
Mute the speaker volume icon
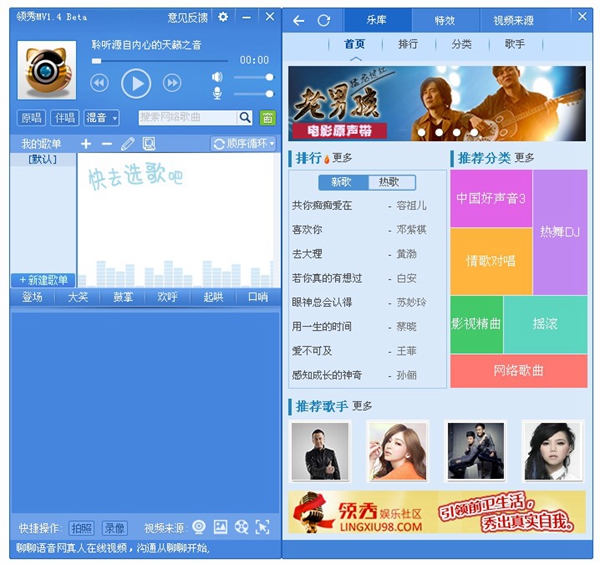217,77
